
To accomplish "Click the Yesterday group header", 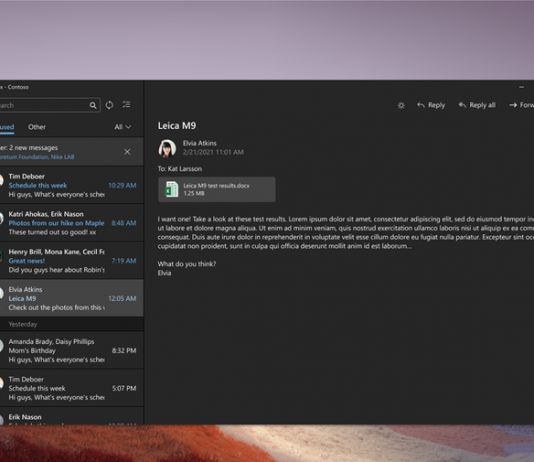I will pyautogui.click(x=72, y=324).
